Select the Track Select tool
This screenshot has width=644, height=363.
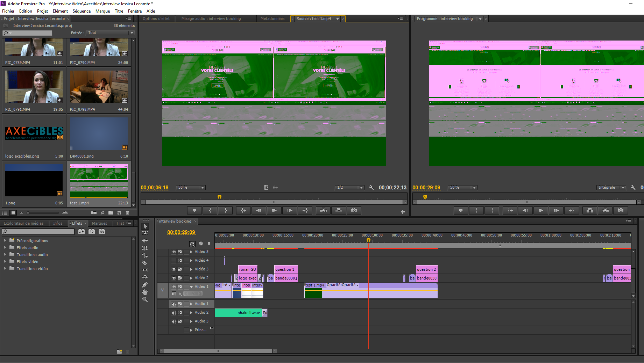[145, 233]
